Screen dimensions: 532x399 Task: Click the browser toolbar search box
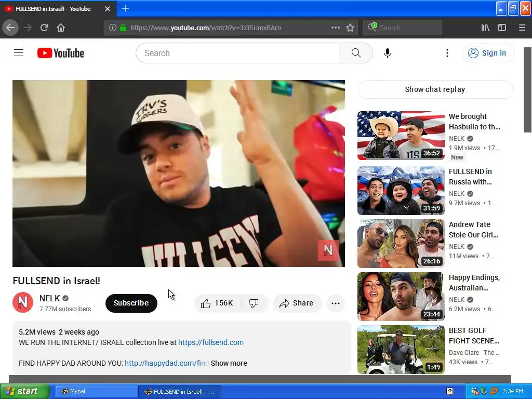click(x=403, y=28)
